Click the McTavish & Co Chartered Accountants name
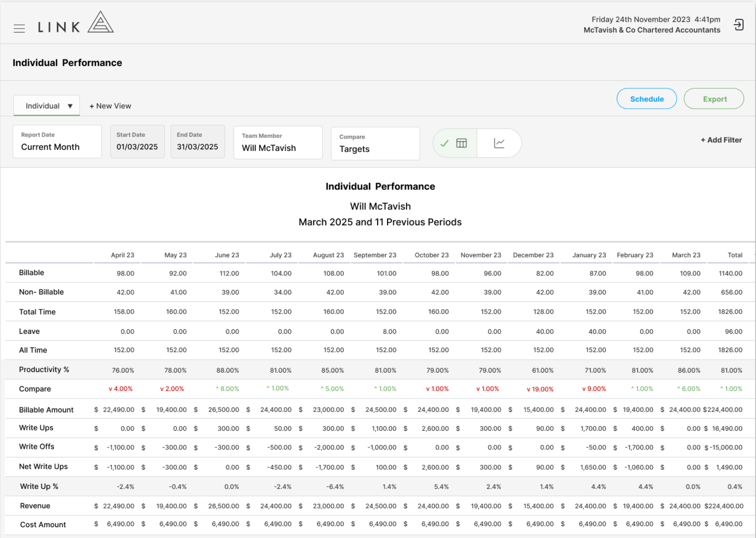 pos(652,30)
